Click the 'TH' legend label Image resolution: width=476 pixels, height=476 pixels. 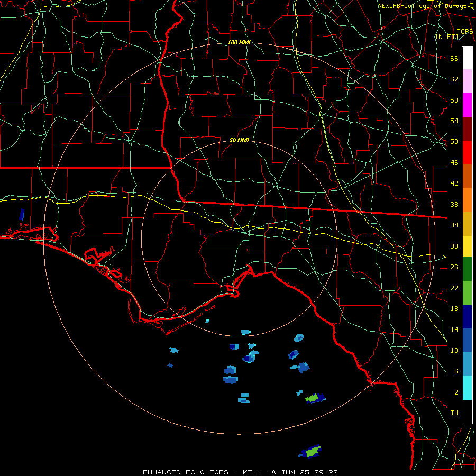[454, 413]
